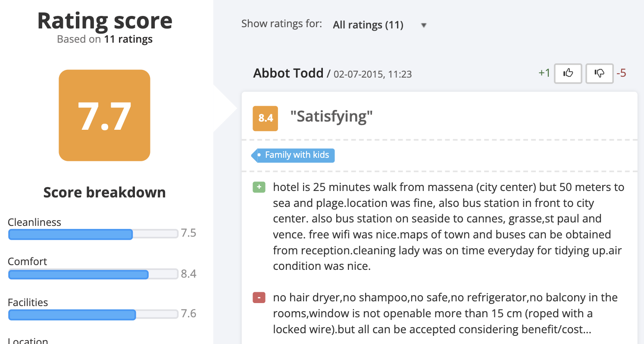Viewport: 644px width, 344px height.
Task: Click the Comfort score bar
Action: click(93, 274)
